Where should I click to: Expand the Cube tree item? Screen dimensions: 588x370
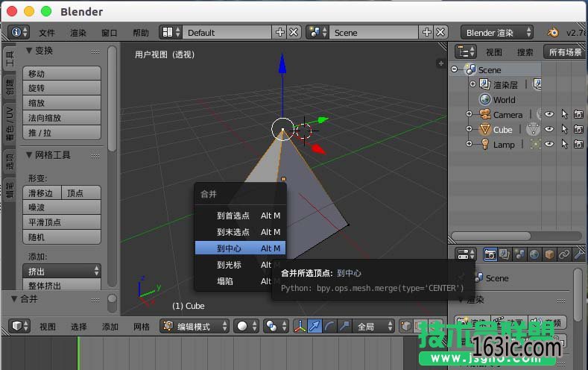pyautogui.click(x=469, y=129)
